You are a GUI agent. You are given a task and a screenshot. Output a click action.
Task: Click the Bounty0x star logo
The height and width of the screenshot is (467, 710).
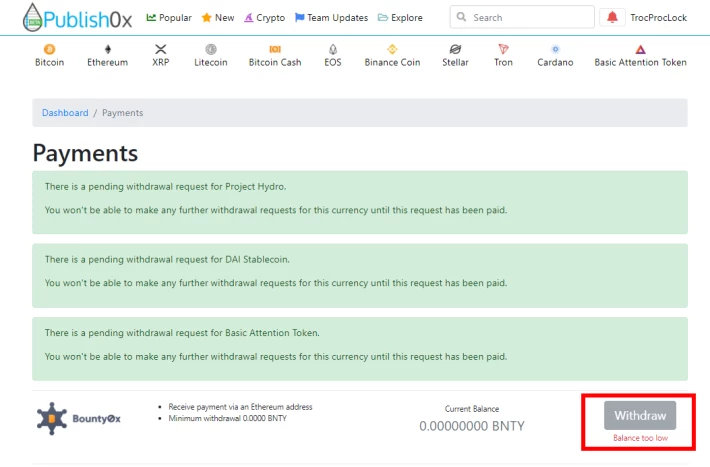tap(52, 419)
